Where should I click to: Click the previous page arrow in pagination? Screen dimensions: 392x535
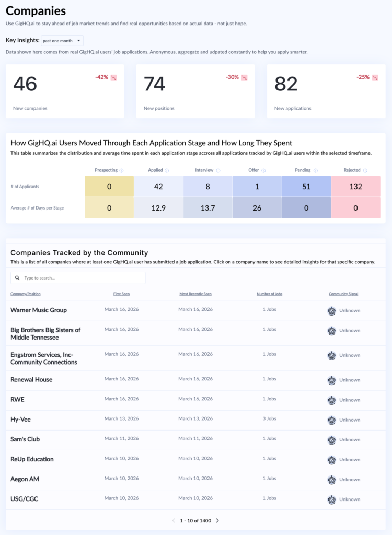173,521
